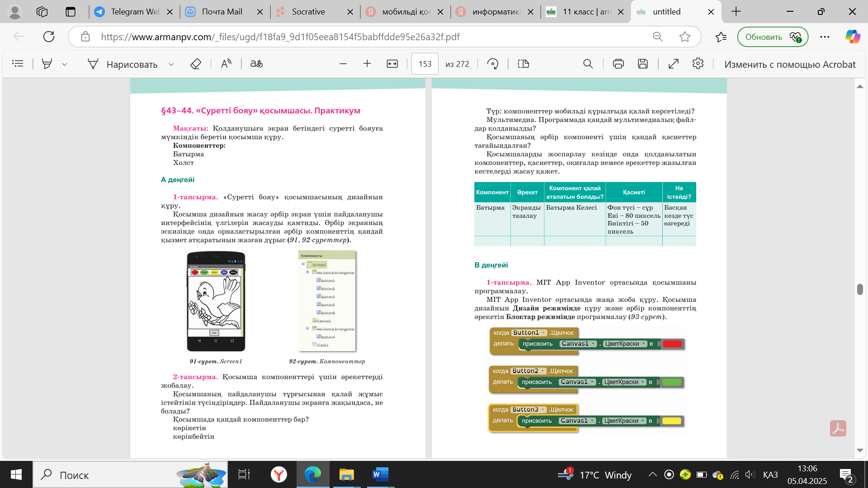The height and width of the screenshot is (488, 868).
Task: Click the Read aloud icon
Action: [x=226, y=64]
